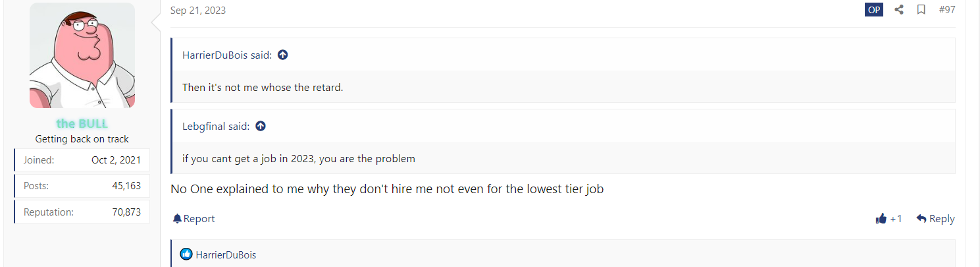Viewport: 980px width, 267px height.
Task: Reply to the BULL's post
Action: (x=935, y=219)
